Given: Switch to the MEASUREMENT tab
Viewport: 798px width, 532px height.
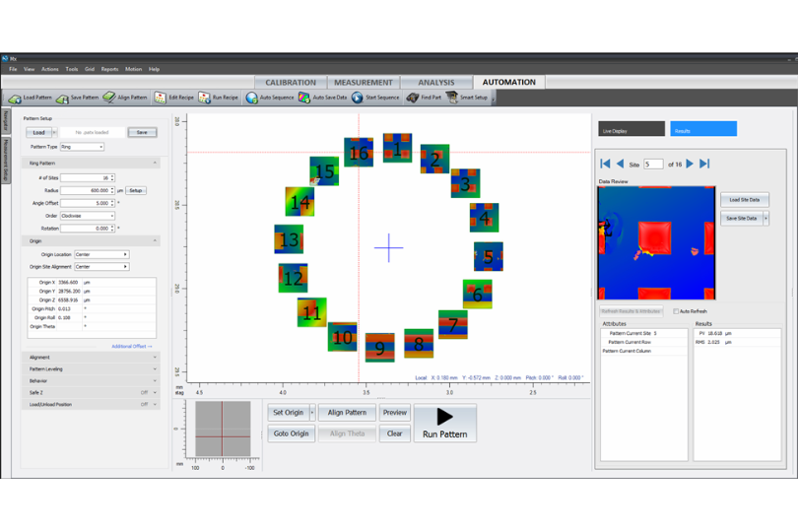Looking at the screenshot, I should tap(363, 83).
